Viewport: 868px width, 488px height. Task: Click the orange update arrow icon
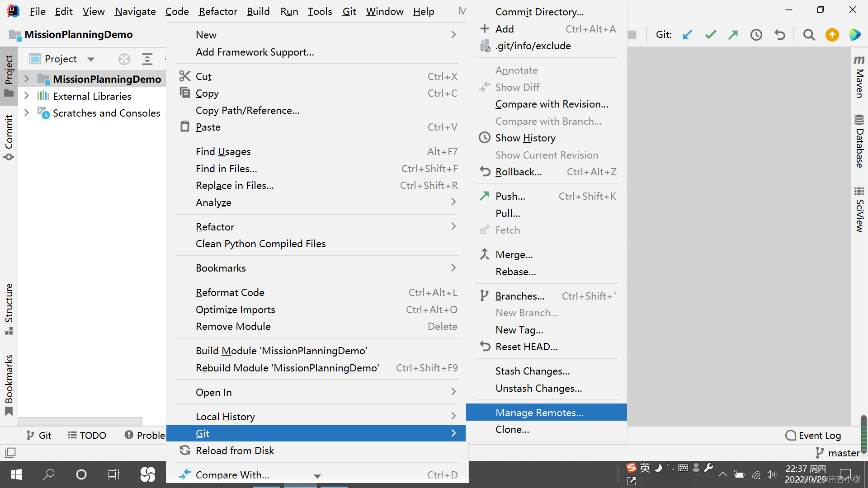(x=832, y=35)
